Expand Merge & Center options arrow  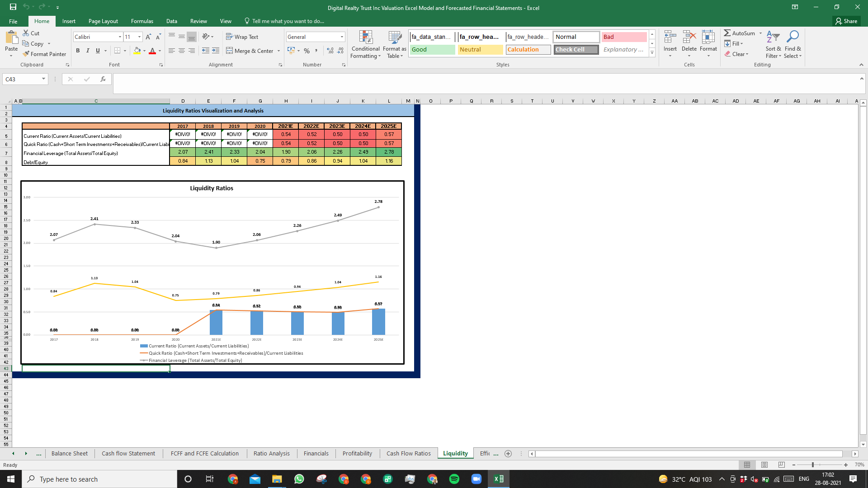point(278,51)
